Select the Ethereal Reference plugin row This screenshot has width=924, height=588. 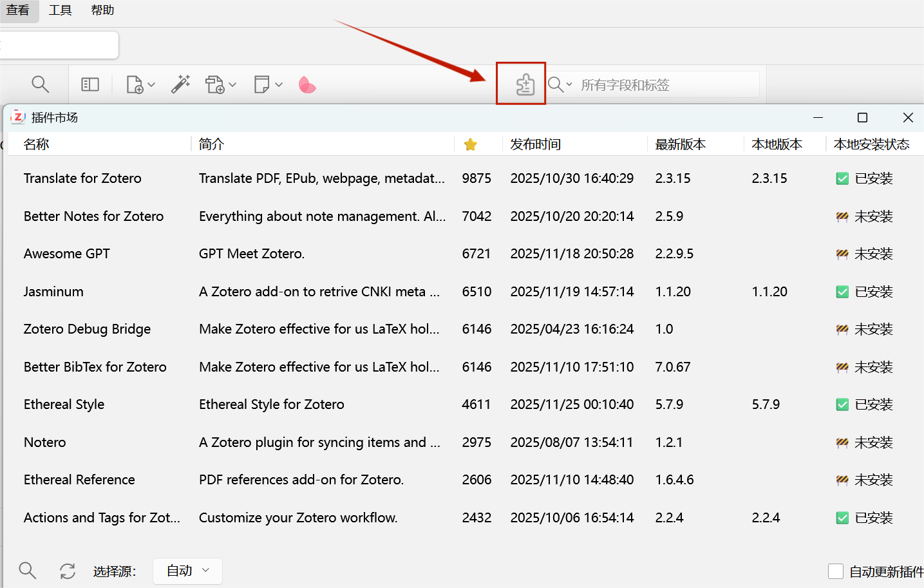tap(464, 480)
